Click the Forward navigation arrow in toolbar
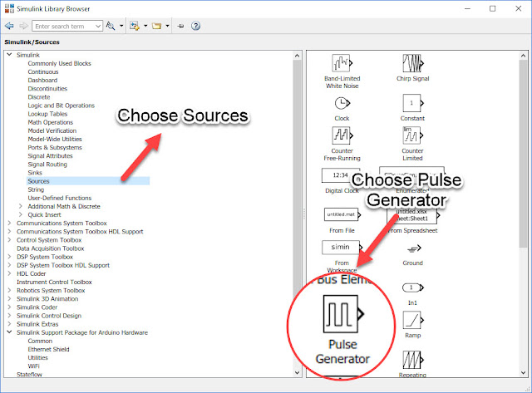Screen dimensions: 532x393 (x=23, y=26)
